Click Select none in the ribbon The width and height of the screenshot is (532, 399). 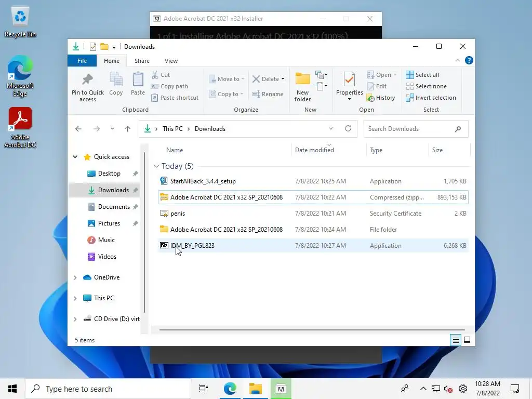[x=426, y=86]
